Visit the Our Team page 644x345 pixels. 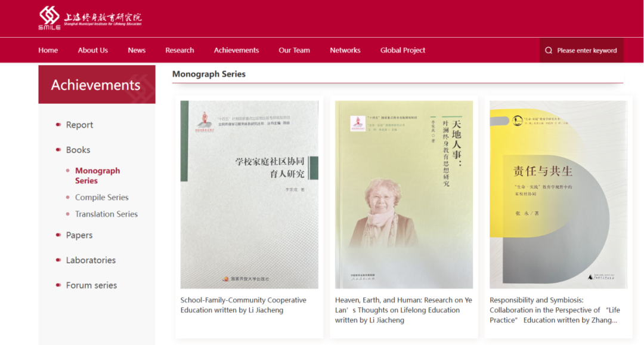tap(294, 50)
